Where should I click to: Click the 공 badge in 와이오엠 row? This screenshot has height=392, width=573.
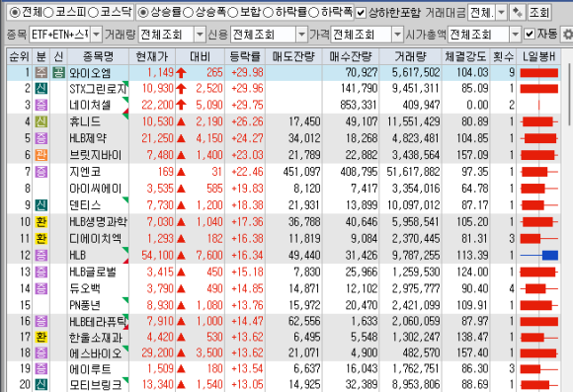58,72
